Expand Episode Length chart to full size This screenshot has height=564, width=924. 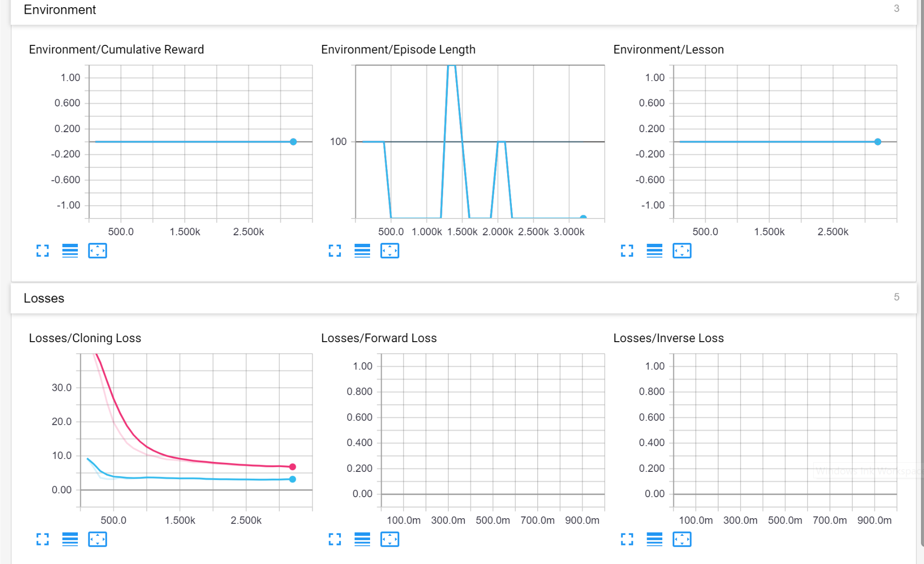click(x=335, y=251)
